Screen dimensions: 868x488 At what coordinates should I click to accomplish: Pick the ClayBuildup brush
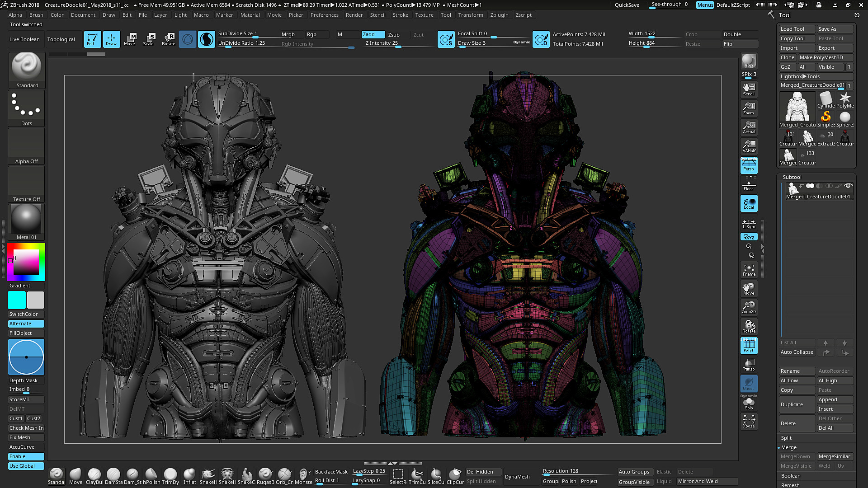[x=94, y=476]
